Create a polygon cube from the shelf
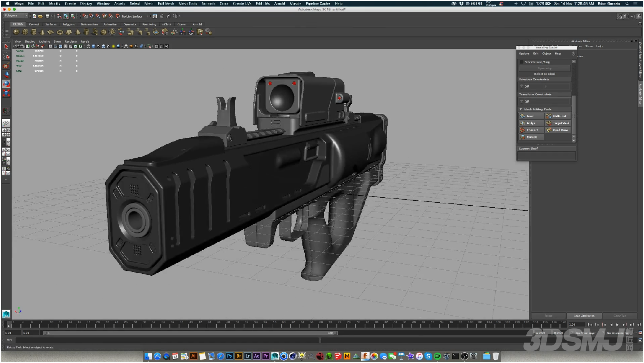 tap(25, 32)
